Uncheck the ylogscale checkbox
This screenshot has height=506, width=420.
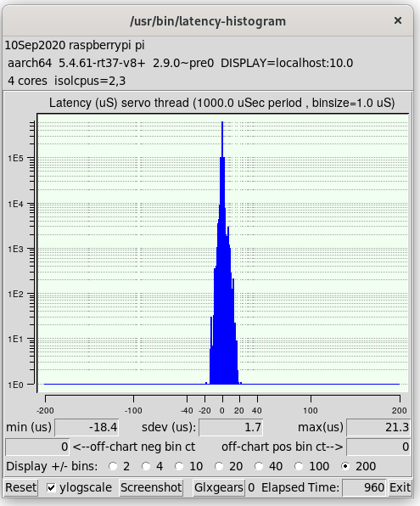pos(51,487)
